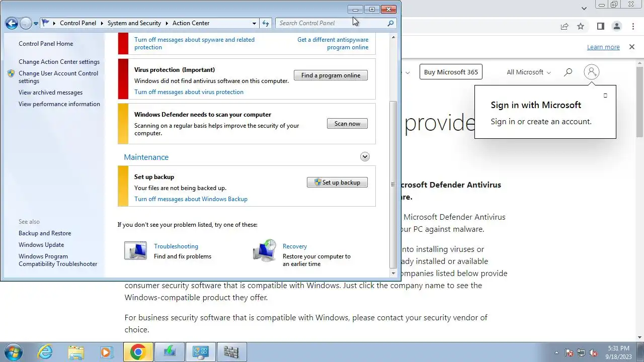Open the address bar history dropdown arrow
The image size is (644, 362).
point(254,23)
